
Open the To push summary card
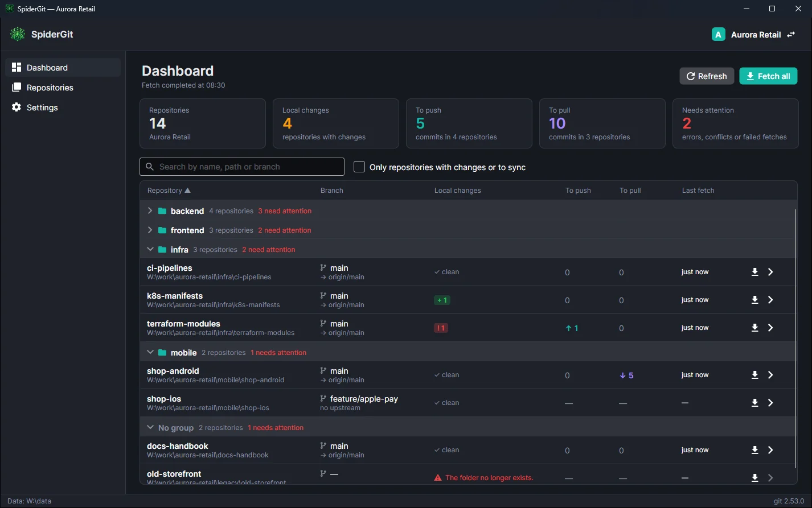pos(469,123)
